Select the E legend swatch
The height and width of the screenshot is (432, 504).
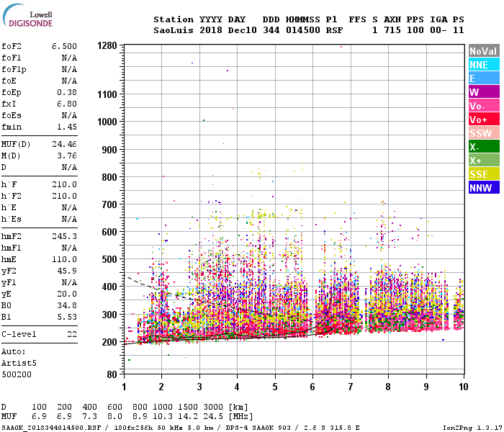[x=484, y=78]
